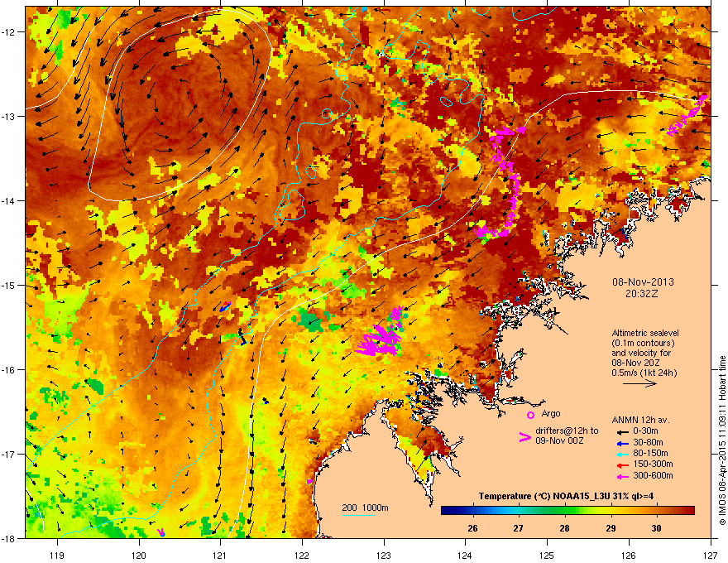This screenshot has width=728, height=563.
Task: Click the '80-150m' depth label
Action: click(x=650, y=454)
